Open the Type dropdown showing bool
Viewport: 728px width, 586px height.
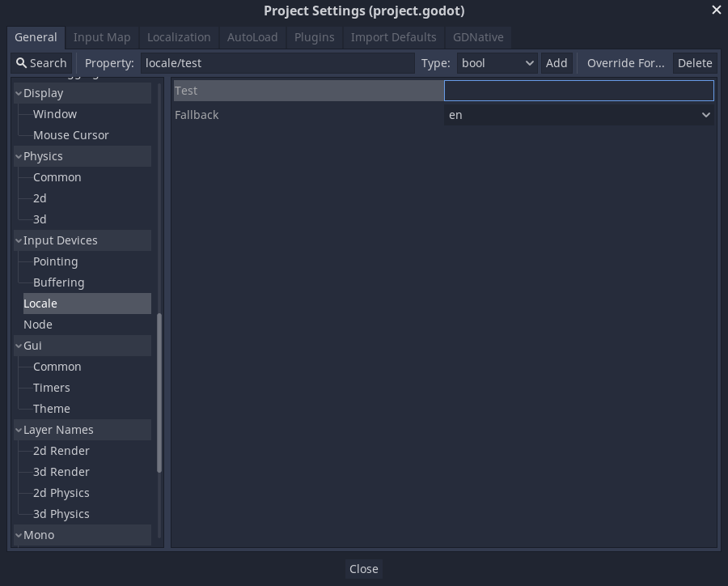(x=497, y=63)
